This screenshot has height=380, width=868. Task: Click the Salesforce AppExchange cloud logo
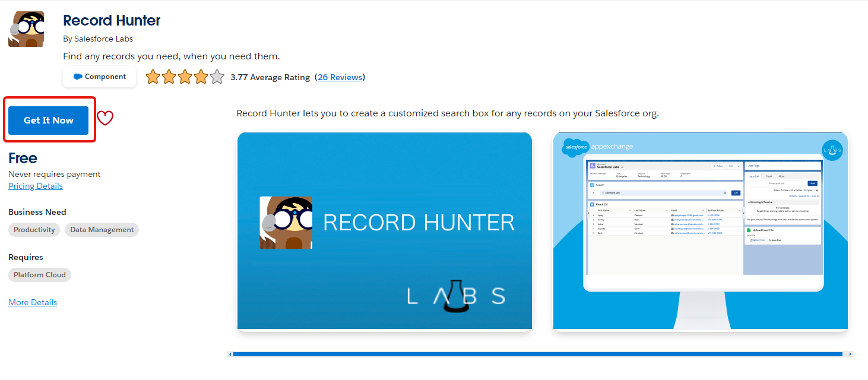click(575, 147)
